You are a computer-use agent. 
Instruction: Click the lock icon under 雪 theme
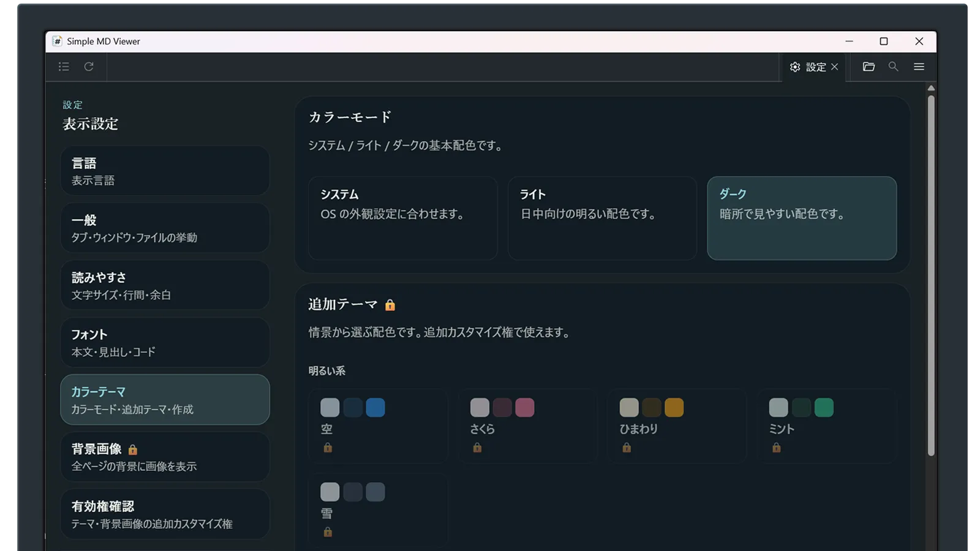coord(328,532)
